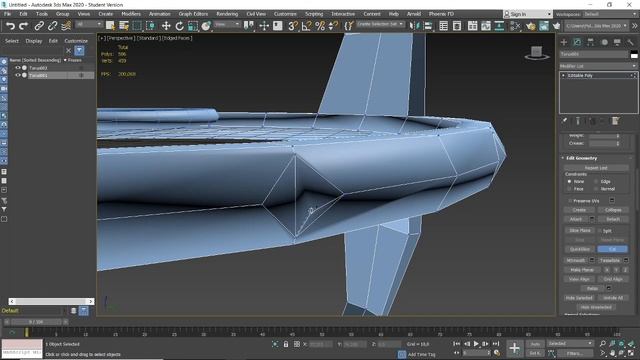The image size is (640, 360).
Task: Select the Edge constraint radio button
Action: (596, 181)
